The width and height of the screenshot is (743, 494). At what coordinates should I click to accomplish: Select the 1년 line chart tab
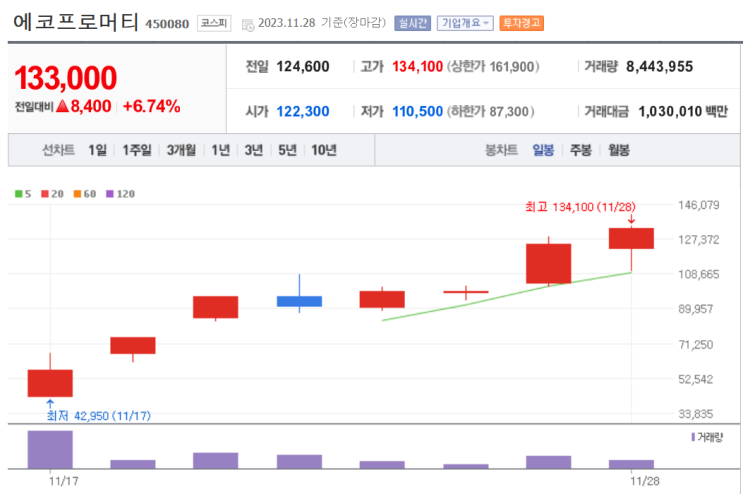220,150
